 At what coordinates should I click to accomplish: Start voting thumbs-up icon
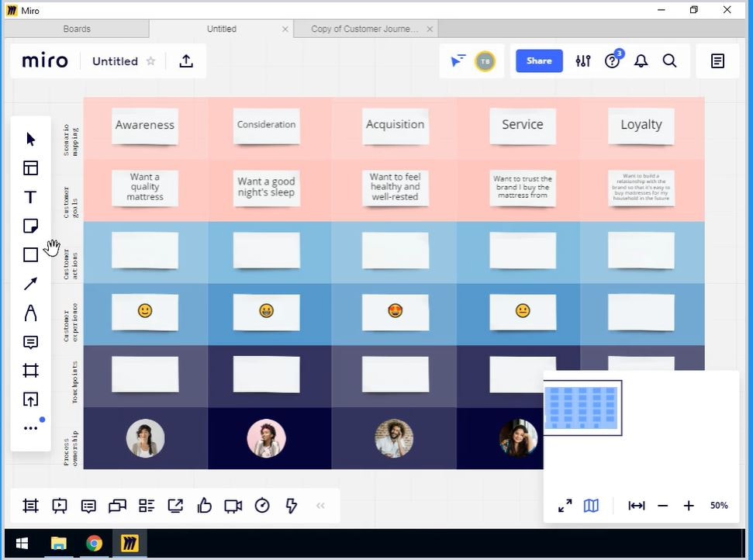tap(204, 505)
